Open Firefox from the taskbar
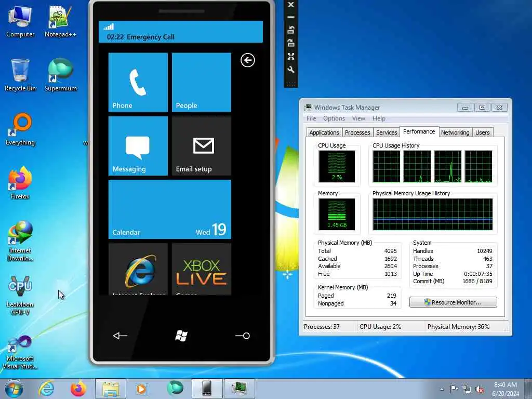 coord(78,389)
